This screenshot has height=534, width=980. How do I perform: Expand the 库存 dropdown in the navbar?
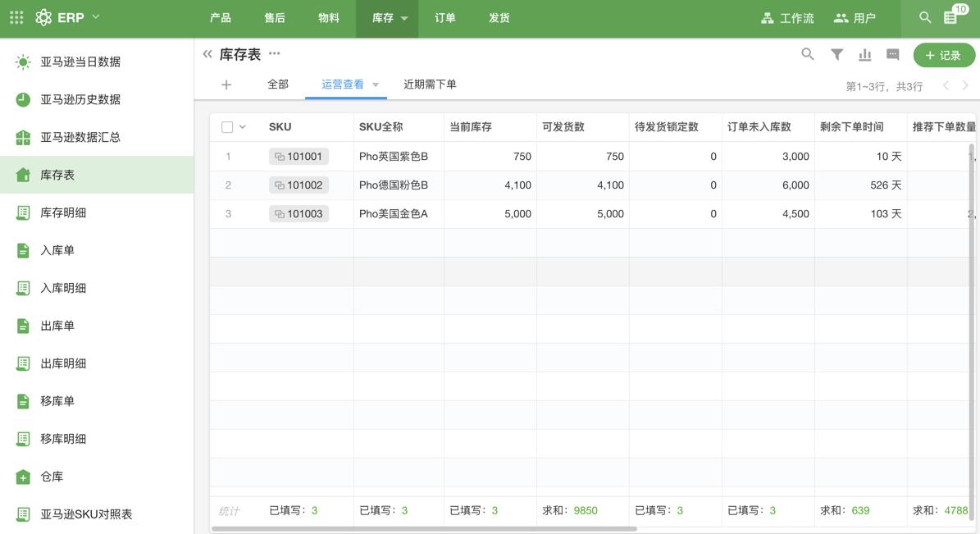coord(386,16)
